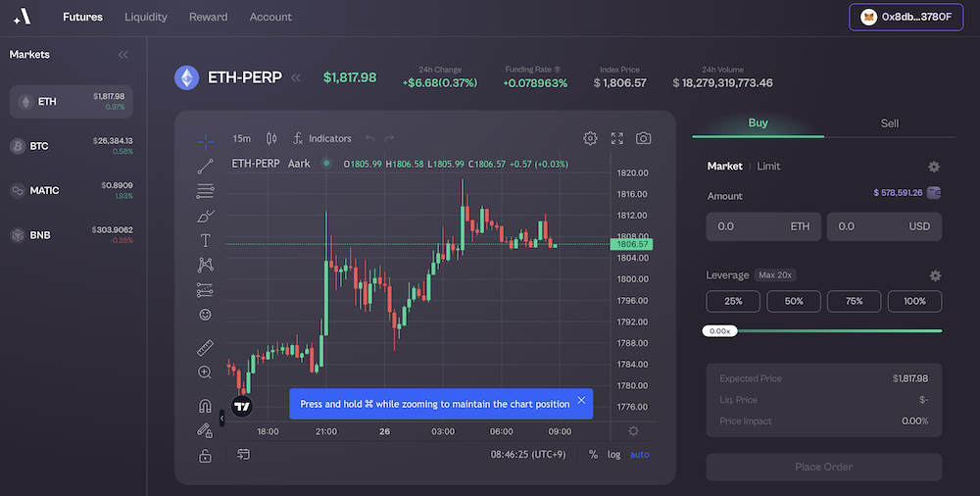Viewport: 980px width, 496px height.
Task: Click the Place Order button
Action: [x=824, y=468]
